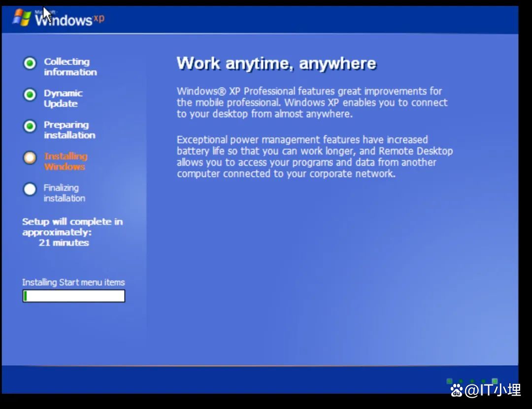Click the Windows XP flag logo
The image size is (532, 409).
[22, 17]
